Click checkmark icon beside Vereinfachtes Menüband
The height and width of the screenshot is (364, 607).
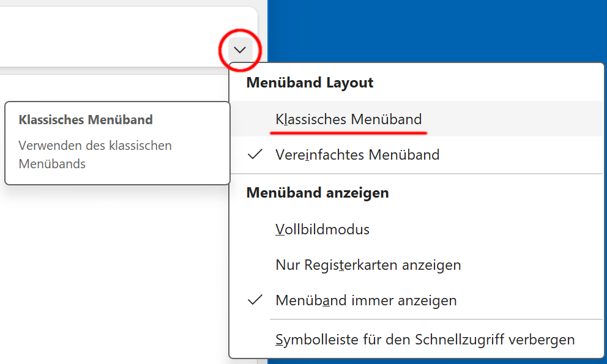256,155
